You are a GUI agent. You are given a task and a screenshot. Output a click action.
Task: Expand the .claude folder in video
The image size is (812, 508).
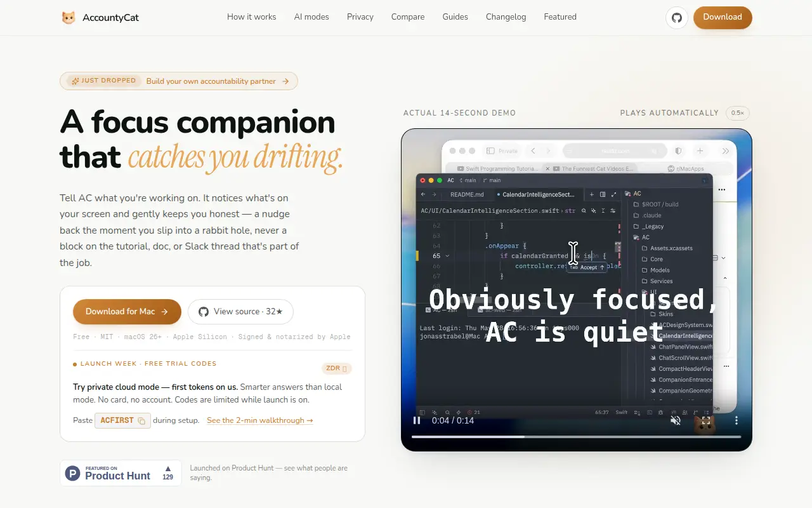click(648, 215)
